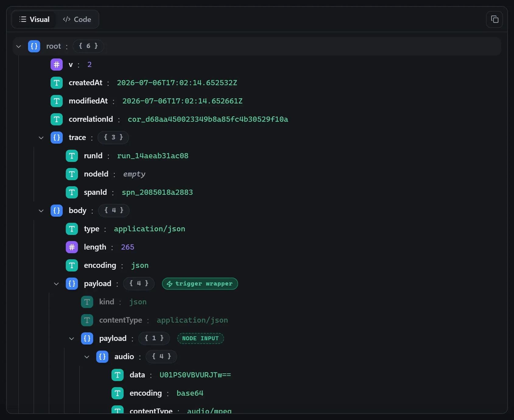Select the correlationId value cor_d68aa450023349b8a85fc4b30529f10a
The height and width of the screenshot is (420, 514).
tap(208, 119)
